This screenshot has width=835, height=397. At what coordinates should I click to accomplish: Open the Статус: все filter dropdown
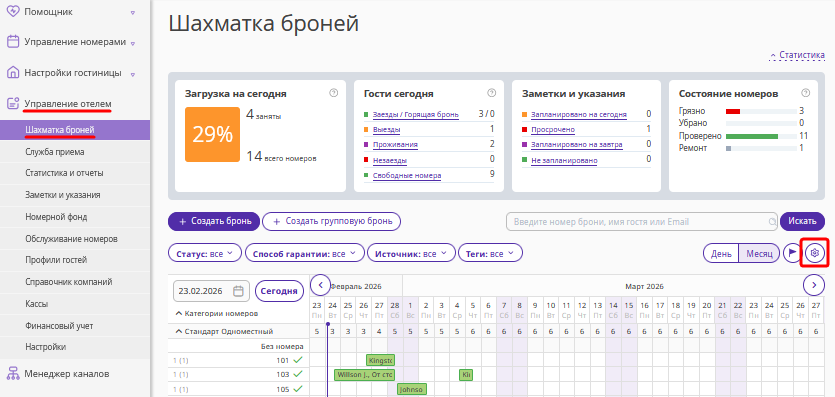point(204,254)
